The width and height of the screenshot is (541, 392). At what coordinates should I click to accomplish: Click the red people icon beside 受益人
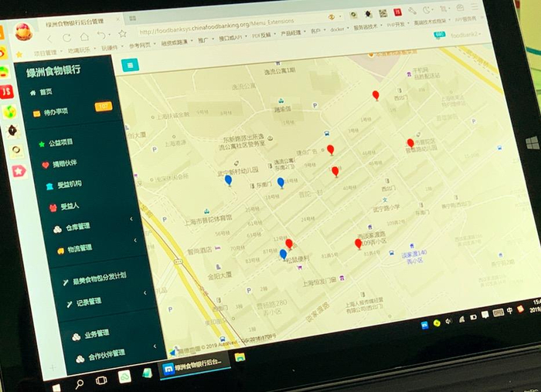(53, 208)
